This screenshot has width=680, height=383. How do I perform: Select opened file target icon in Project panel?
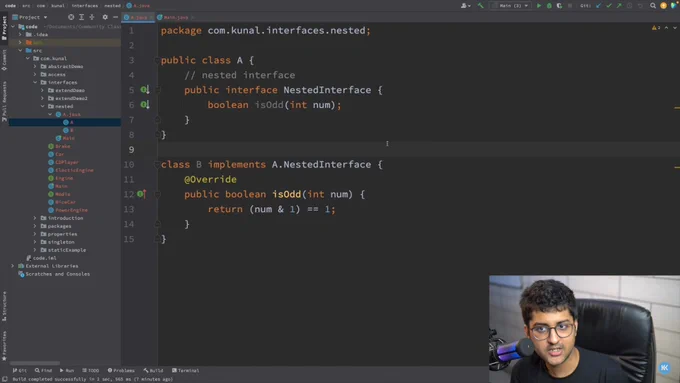pos(71,17)
